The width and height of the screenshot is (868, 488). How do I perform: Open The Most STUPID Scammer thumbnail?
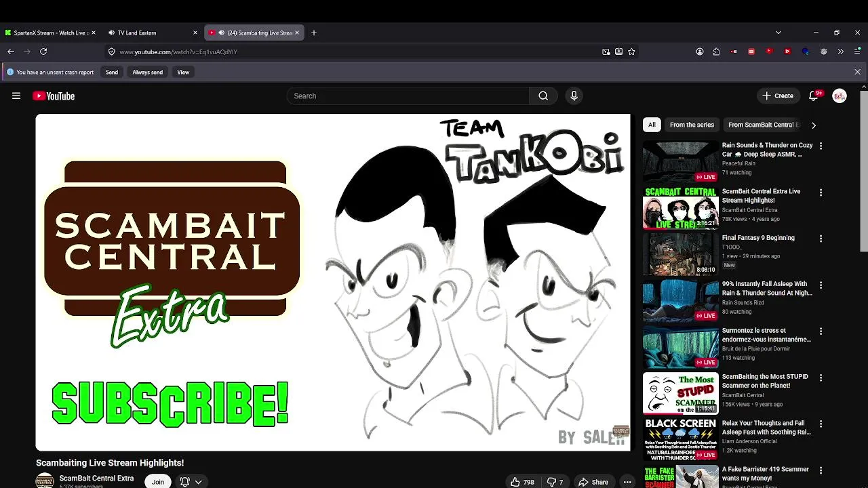point(680,393)
